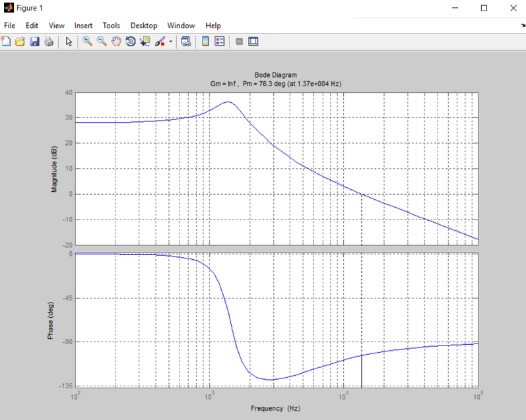
Task: Open the Window menu
Action: click(x=181, y=25)
